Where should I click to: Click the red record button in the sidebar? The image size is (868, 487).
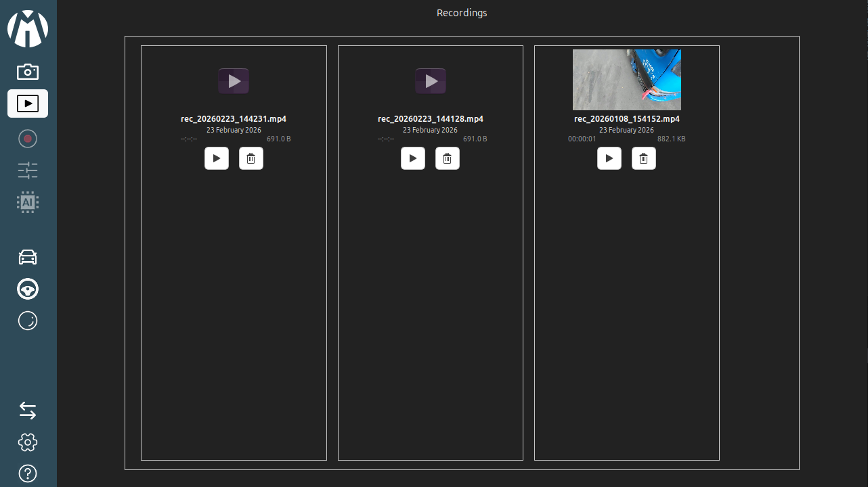pyautogui.click(x=28, y=139)
